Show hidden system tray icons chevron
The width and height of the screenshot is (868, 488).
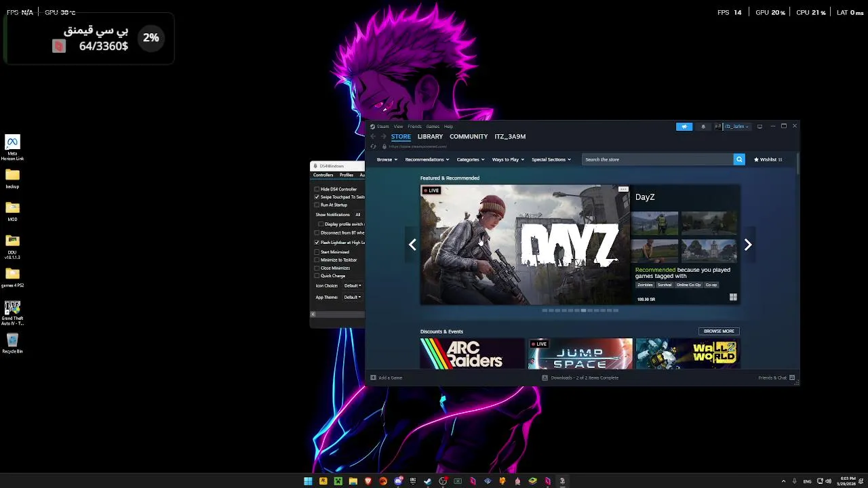click(783, 481)
